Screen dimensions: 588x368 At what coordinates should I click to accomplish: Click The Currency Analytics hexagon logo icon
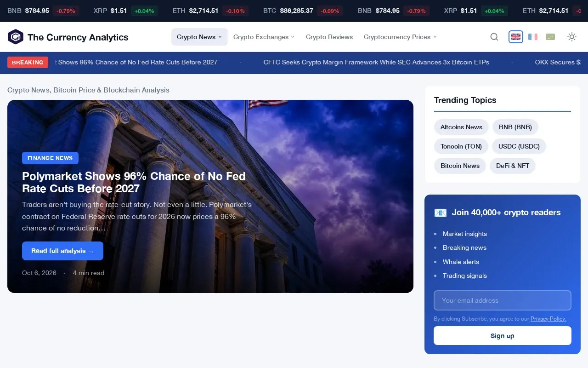click(16, 37)
